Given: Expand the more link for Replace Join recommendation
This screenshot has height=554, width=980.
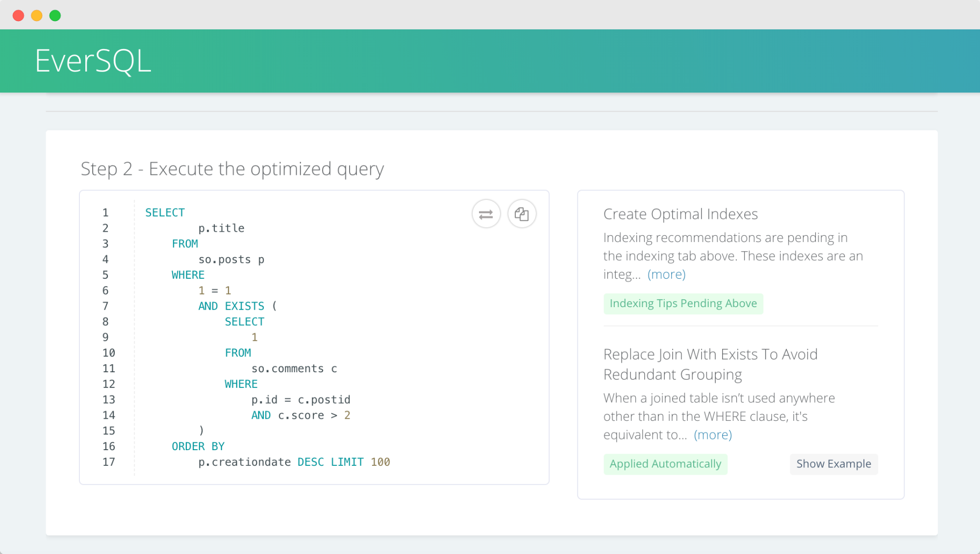Looking at the screenshot, I should click(x=713, y=434).
